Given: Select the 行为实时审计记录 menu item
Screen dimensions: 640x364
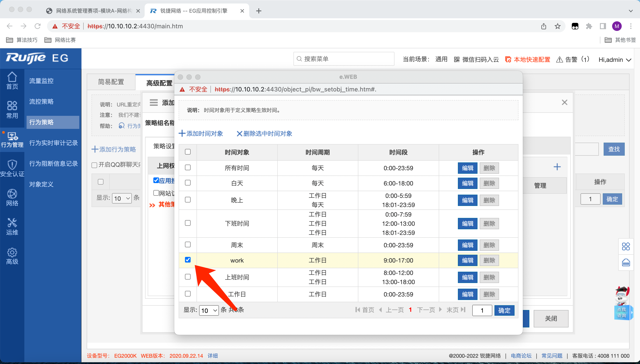Looking at the screenshot, I should (x=54, y=143).
